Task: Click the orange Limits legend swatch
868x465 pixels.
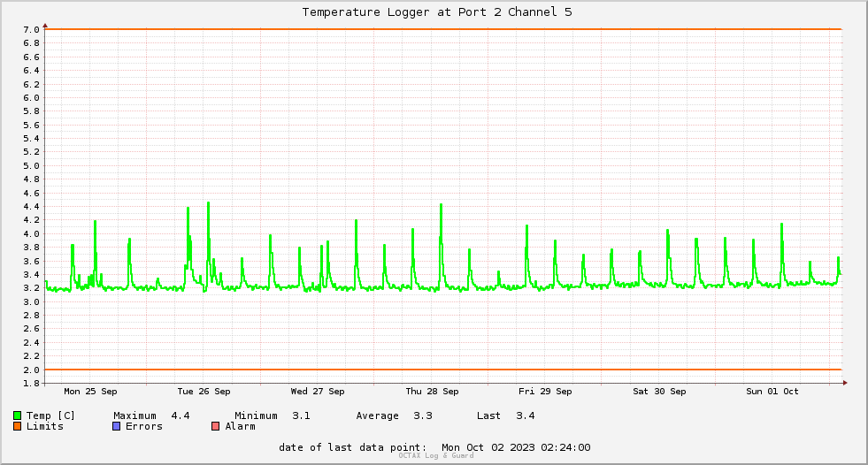Action: coord(17,426)
